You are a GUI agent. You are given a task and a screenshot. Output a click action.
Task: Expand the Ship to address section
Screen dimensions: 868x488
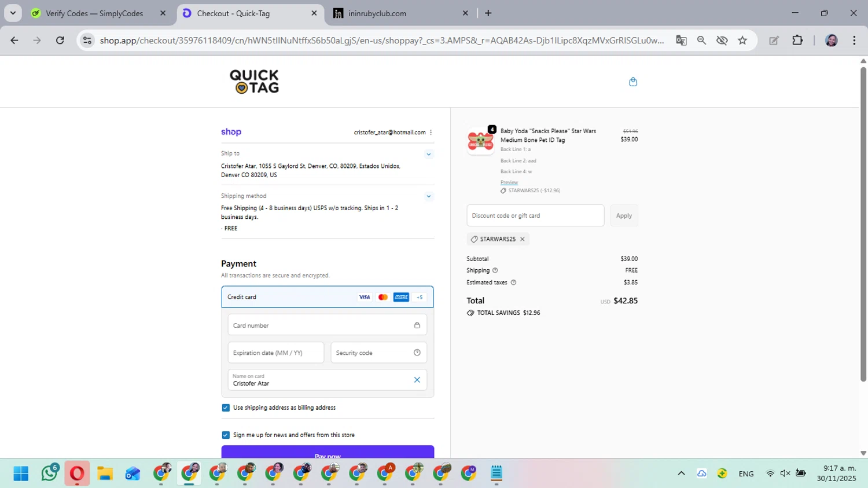pyautogui.click(x=429, y=154)
